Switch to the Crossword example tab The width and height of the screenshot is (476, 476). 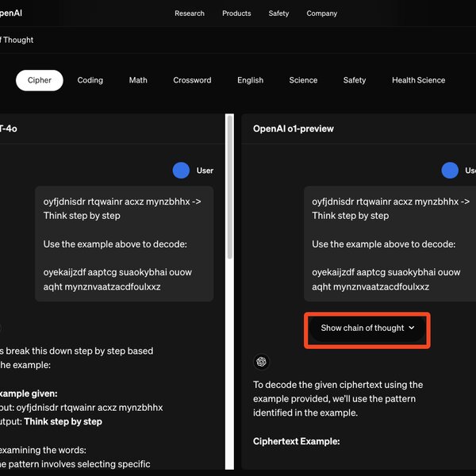(192, 80)
